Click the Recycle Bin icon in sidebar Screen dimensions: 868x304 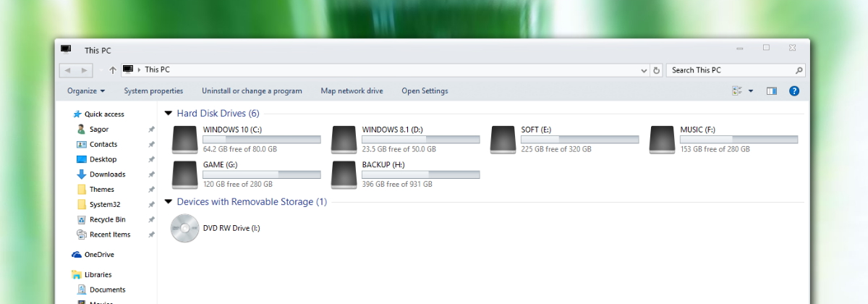tap(82, 219)
